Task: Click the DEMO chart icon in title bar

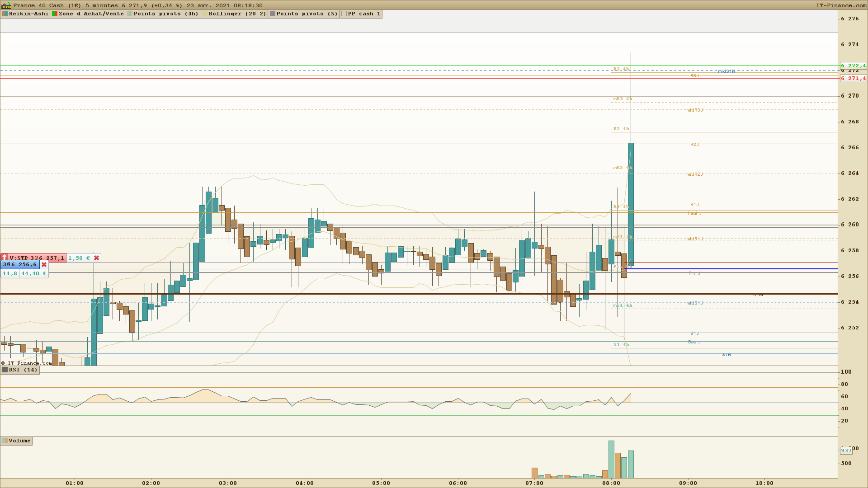Action: (6, 5)
